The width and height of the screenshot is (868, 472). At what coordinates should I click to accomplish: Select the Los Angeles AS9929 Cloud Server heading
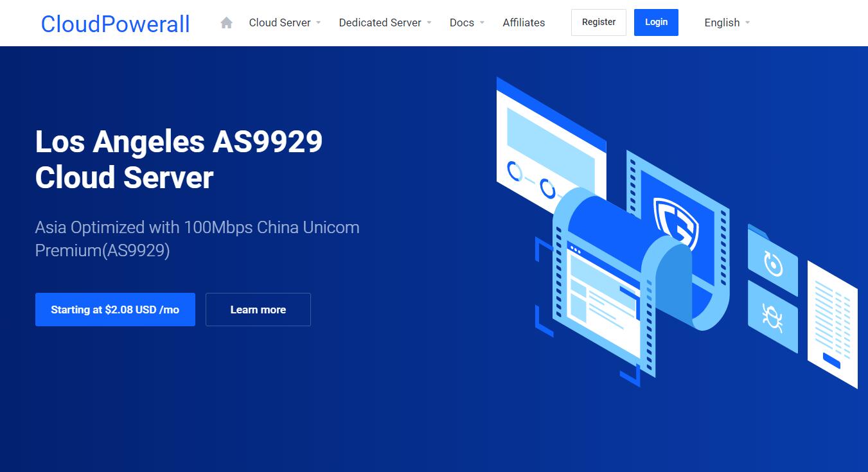point(179,159)
